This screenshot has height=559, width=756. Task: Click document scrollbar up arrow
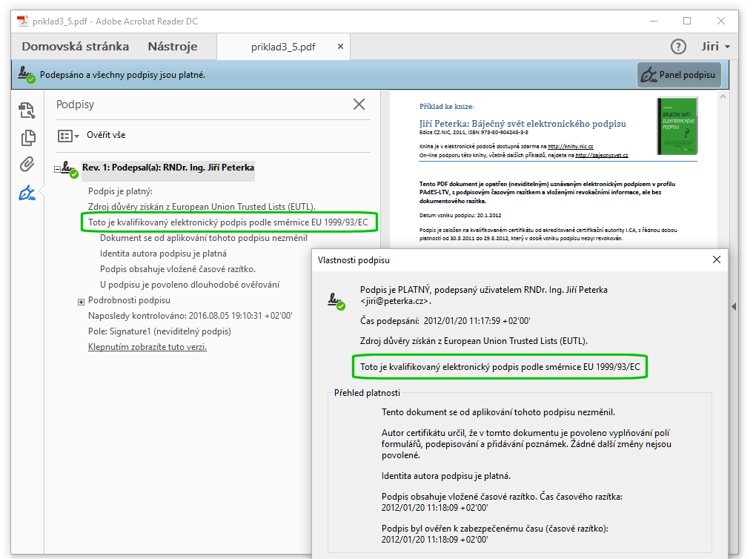723,96
